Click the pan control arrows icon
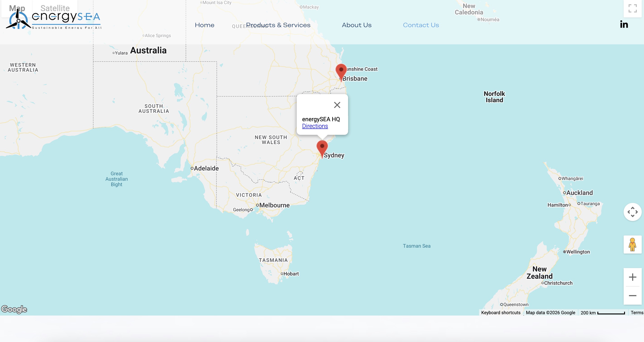Image resolution: width=644 pixels, height=342 pixels. click(632, 212)
